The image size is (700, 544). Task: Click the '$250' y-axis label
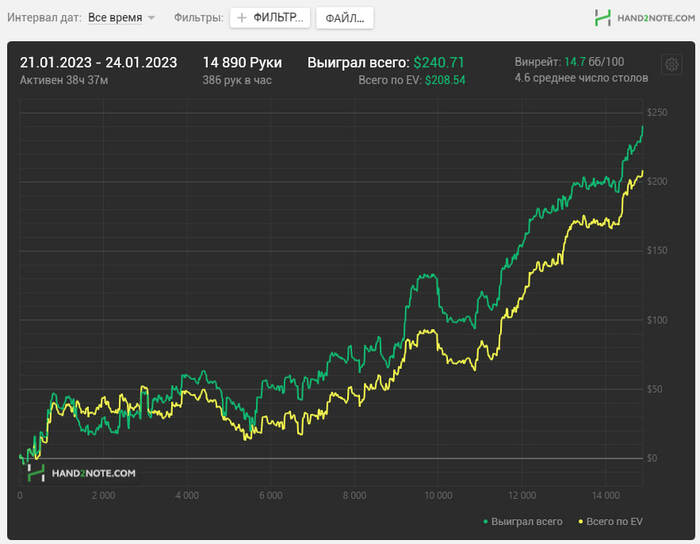click(x=657, y=112)
